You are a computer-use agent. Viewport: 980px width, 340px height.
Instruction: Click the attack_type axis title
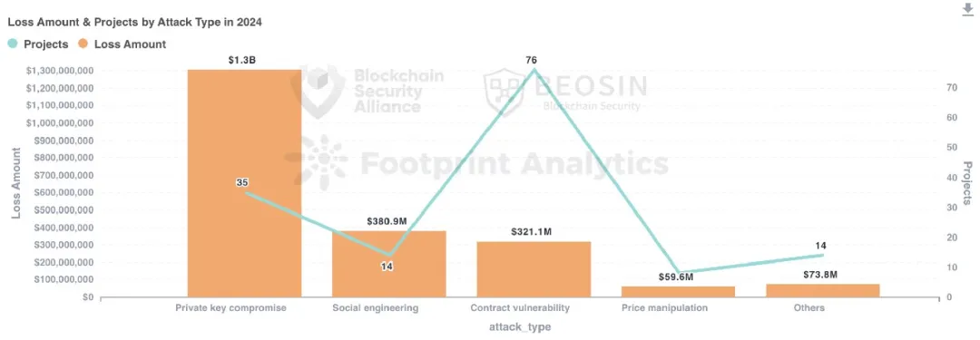pos(520,327)
